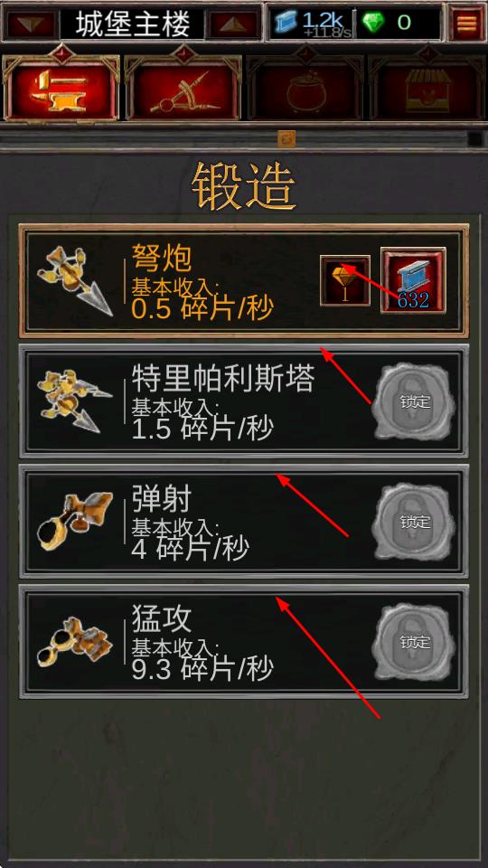Image resolution: width=488 pixels, height=868 pixels.
Task: Open the anvil and hammer forging tab
Action: 61,89
